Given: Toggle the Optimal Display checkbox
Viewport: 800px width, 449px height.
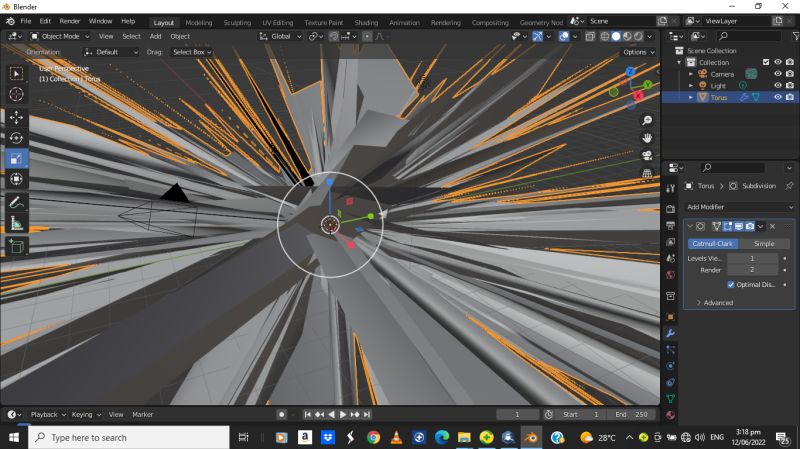Looking at the screenshot, I should [x=731, y=285].
